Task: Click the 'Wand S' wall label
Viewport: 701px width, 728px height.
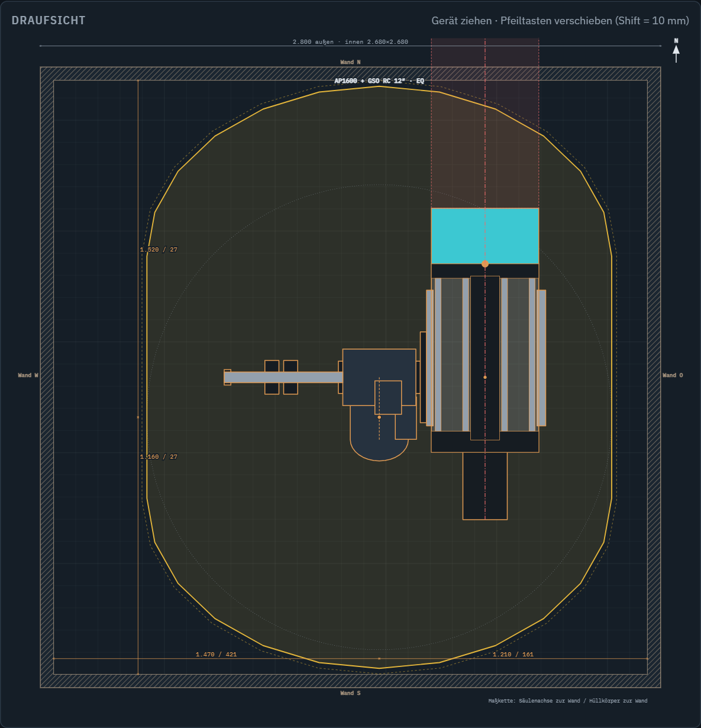Action: point(350,693)
